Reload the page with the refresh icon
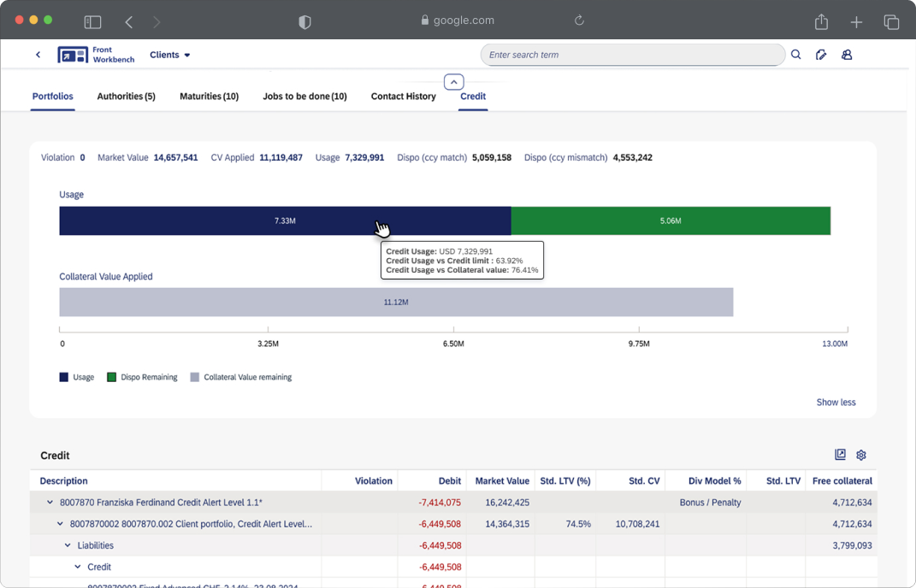Image resolution: width=916 pixels, height=588 pixels. pyautogui.click(x=579, y=21)
